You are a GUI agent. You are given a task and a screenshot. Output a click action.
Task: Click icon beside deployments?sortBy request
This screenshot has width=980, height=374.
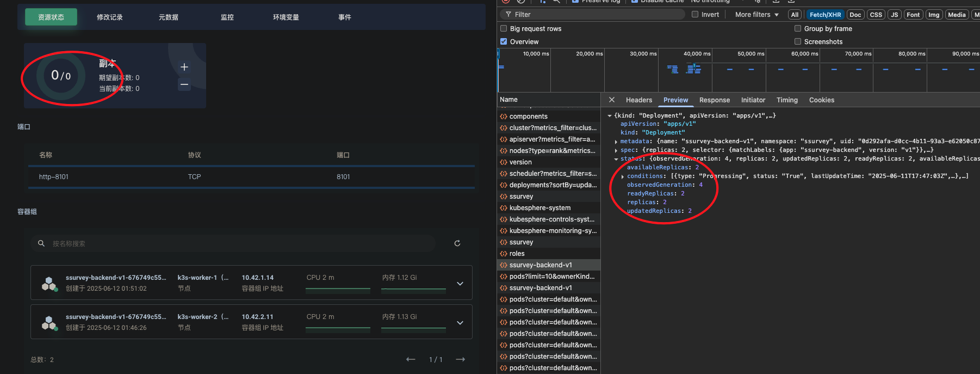[504, 185]
